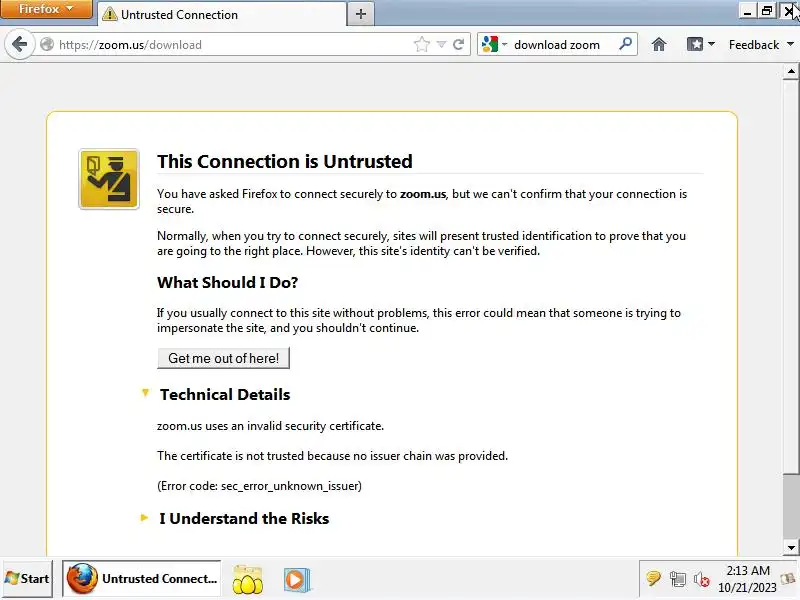Image resolution: width=800 pixels, height=600 pixels.
Task: Open the Feedback dropdown menu
Action: tap(761, 45)
